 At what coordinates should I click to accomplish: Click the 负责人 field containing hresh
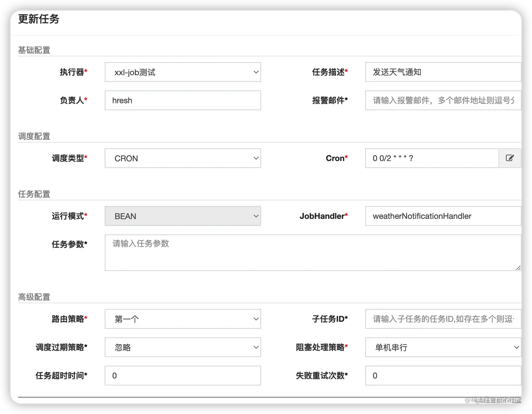click(183, 100)
